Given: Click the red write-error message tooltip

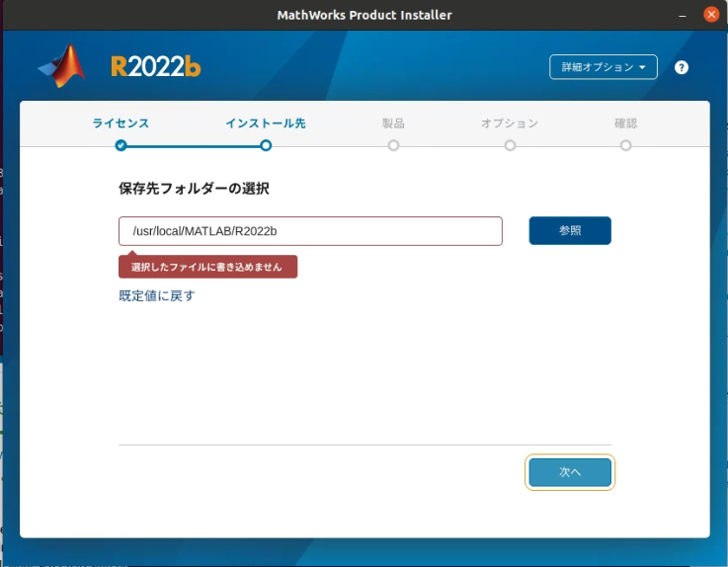Looking at the screenshot, I should tap(208, 267).
